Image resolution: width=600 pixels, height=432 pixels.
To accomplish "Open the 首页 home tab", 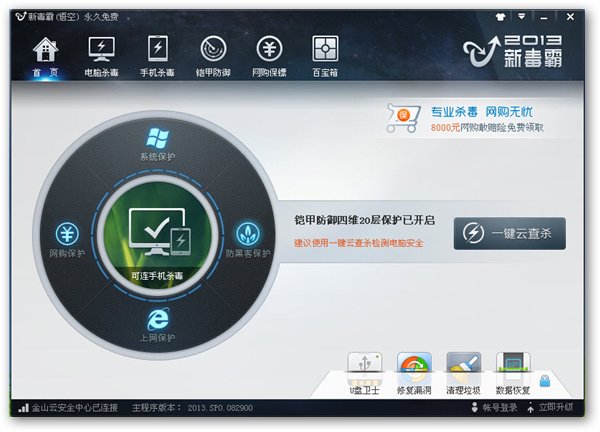I will 46,57.
